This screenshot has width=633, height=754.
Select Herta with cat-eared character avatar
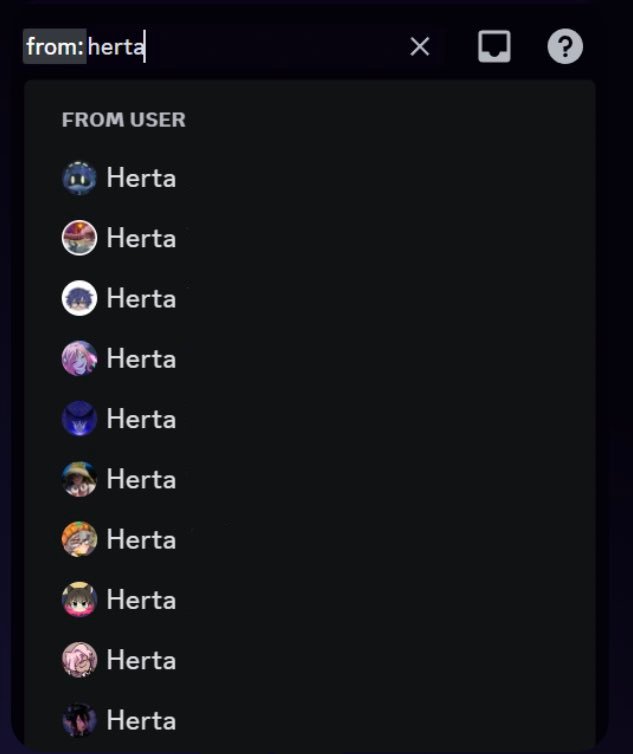click(x=310, y=600)
